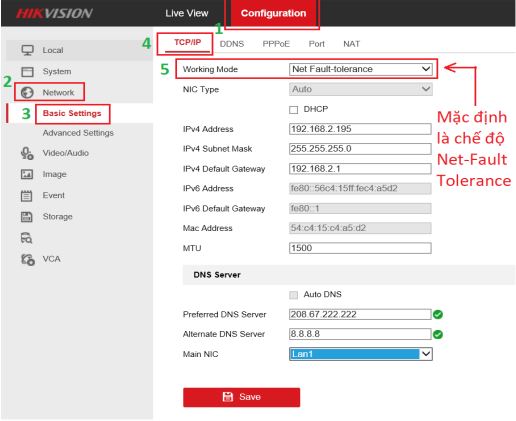Screen dimensions: 516x421
Task: Click the Working Mode label
Action: (210, 69)
